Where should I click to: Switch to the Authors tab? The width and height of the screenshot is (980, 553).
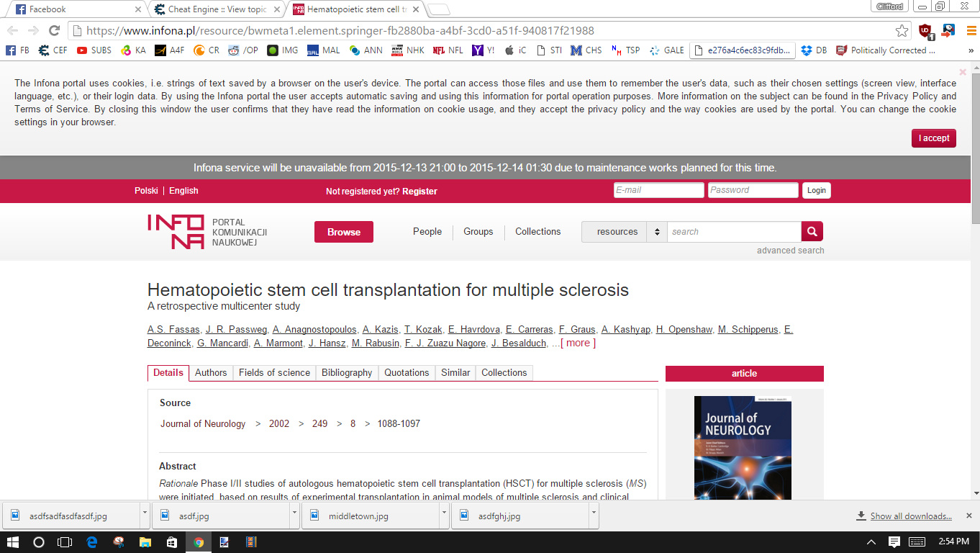[x=211, y=372]
